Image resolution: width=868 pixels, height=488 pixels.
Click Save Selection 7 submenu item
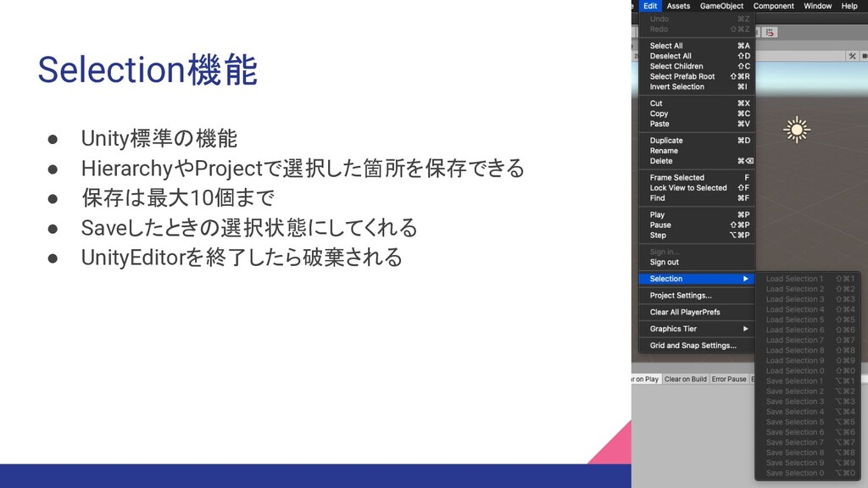pos(810,442)
